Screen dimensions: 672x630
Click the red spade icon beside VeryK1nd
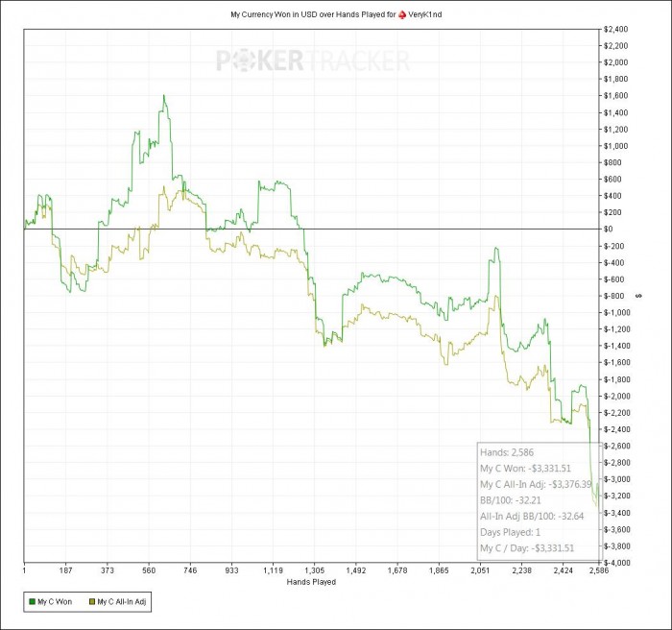pos(402,14)
